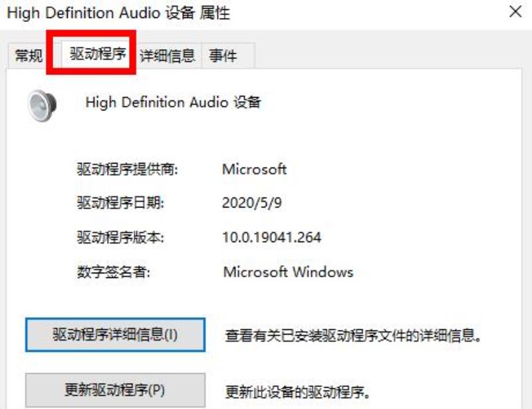The image size is (532, 409).
Task: Click the 更新驱动程序(P) button
Action: click(115, 390)
